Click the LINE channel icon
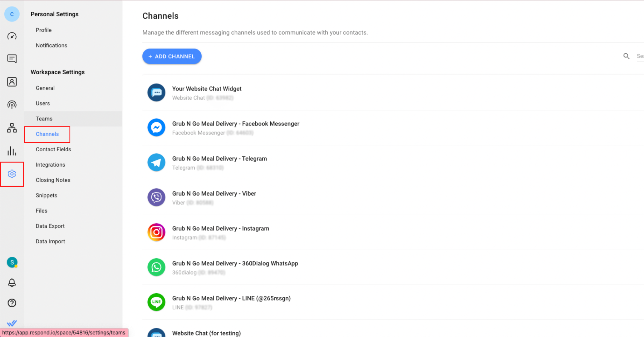The height and width of the screenshot is (337, 644). [x=157, y=303]
